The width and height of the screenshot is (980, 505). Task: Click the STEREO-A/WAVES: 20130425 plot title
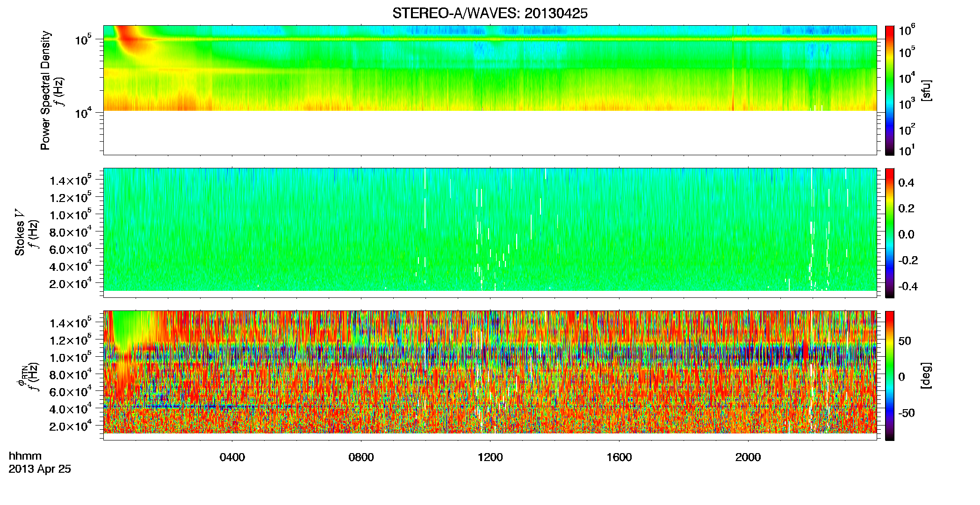(490, 14)
